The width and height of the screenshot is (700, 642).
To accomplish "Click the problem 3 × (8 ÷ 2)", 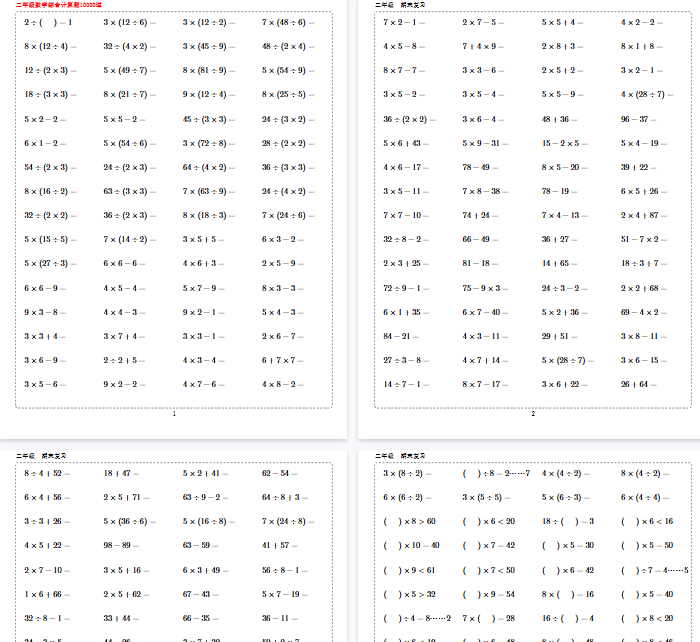I will click(x=407, y=473).
